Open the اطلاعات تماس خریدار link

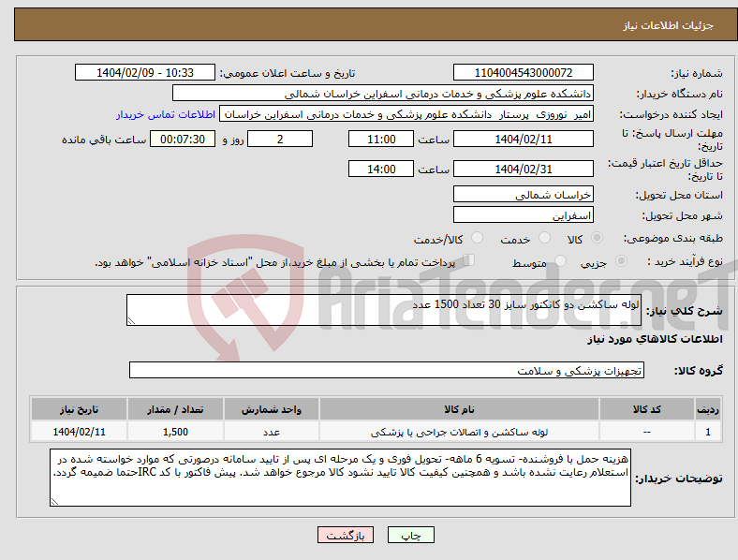(166, 114)
